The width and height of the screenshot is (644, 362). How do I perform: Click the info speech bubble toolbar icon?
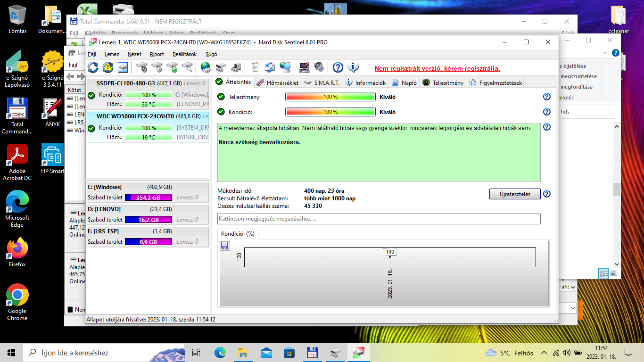(353, 67)
